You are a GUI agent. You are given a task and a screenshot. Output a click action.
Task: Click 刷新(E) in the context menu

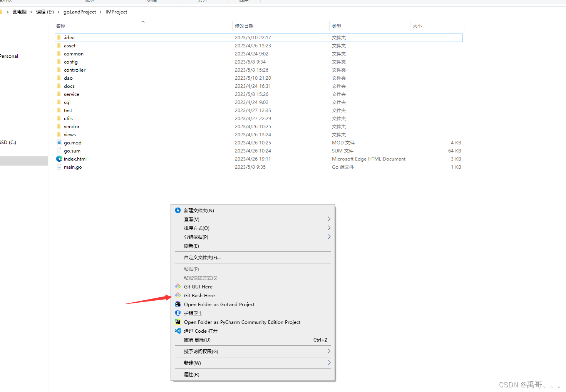[x=191, y=246]
